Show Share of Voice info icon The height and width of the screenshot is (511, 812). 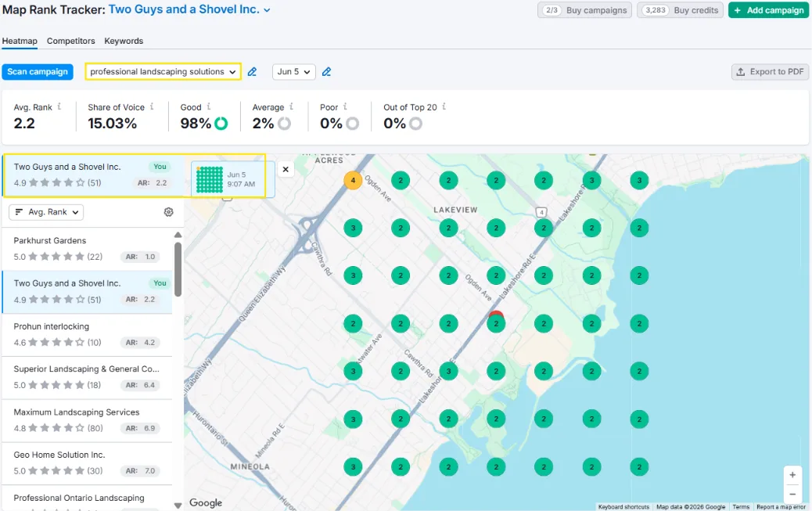(152, 106)
